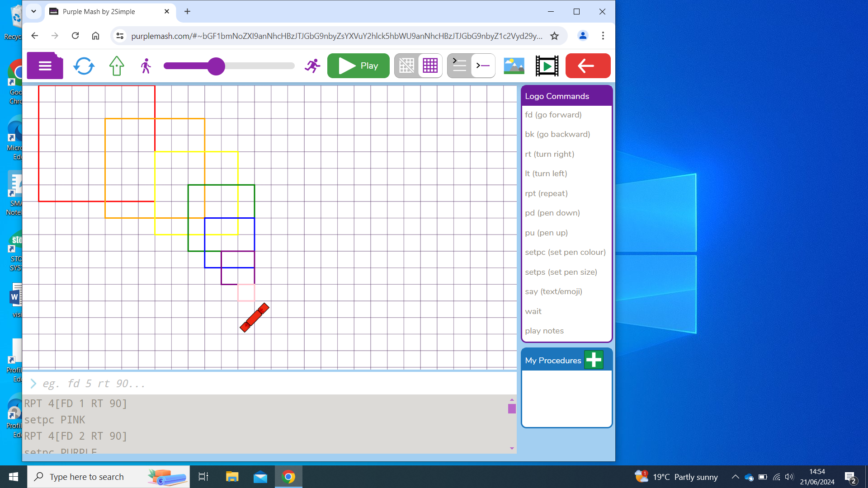This screenshot has height=488, width=868.
Task: Click the red back arrow button
Action: [587, 66]
